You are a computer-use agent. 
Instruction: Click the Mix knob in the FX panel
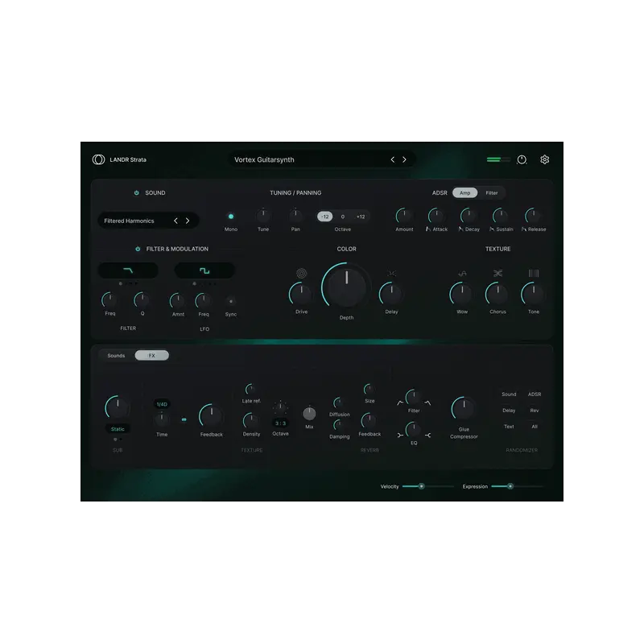click(309, 413)
